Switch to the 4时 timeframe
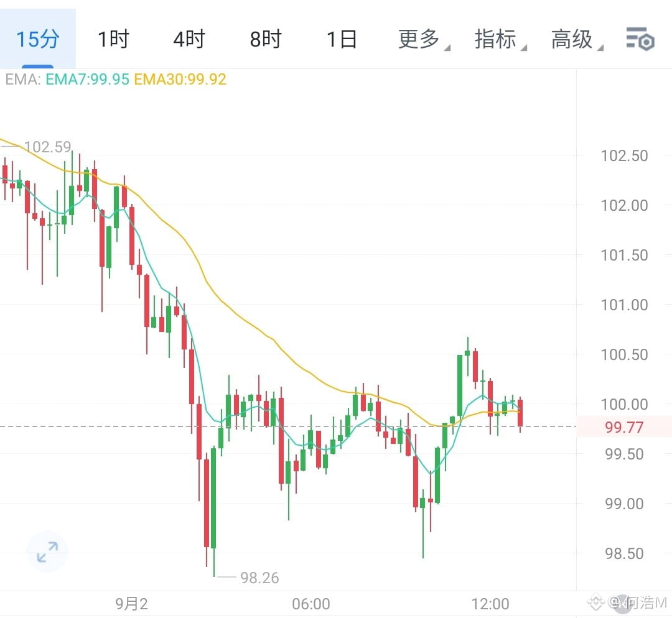This screenshot has height=618, width=672. pyautogui.click(x=189, y=39)
